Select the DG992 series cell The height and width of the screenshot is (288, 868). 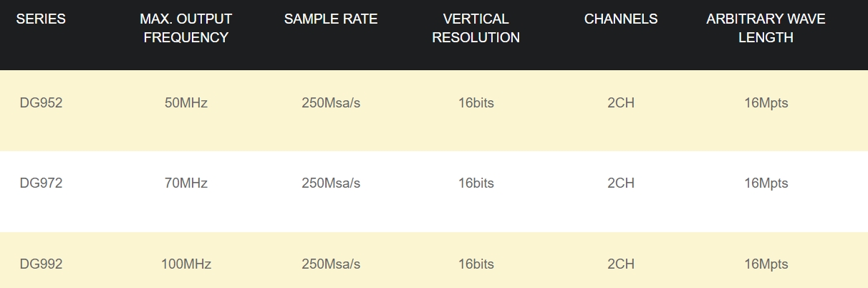pos(42,264)
